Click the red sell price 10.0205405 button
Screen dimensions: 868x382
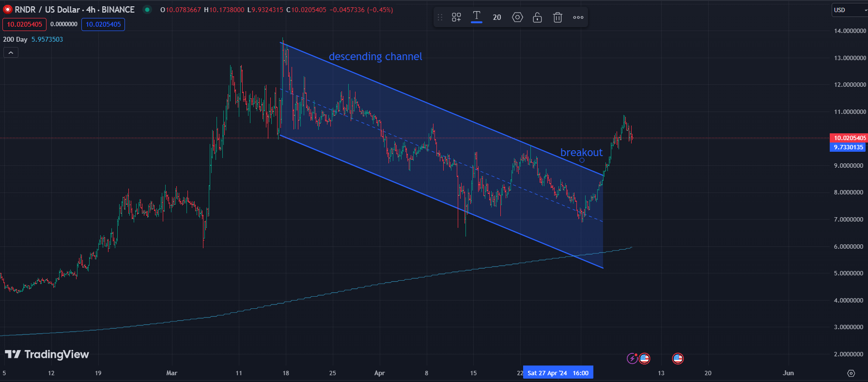[x=24, y=24]
